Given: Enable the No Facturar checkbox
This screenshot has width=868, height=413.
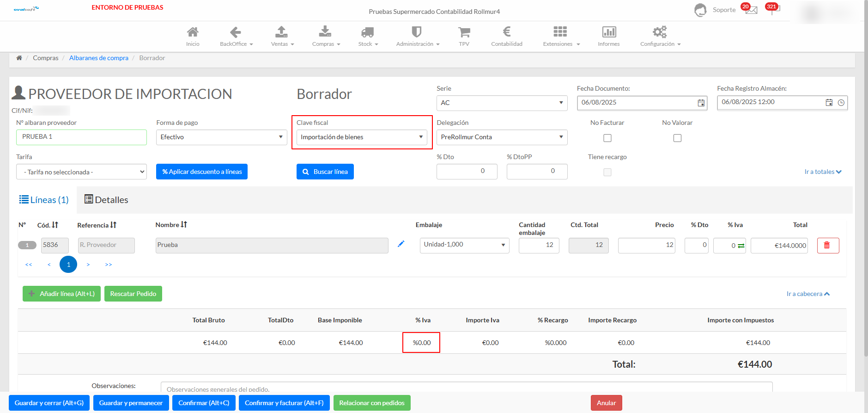Looking at the screenshot, I should point(607,138).
